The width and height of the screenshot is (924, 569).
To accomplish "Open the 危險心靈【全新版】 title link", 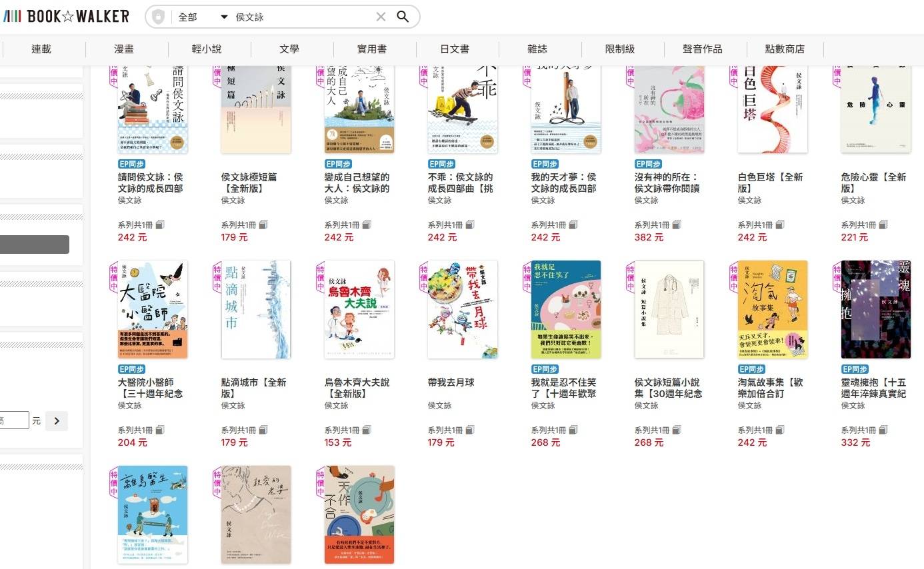I will pyautogui.click(x=874, y=183).
